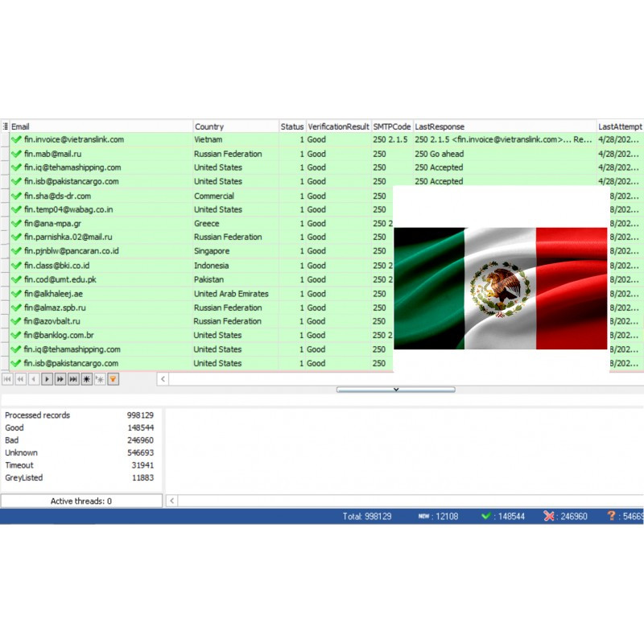Jump to last record in navigator

pyautogui.click(x=73, y=378)
